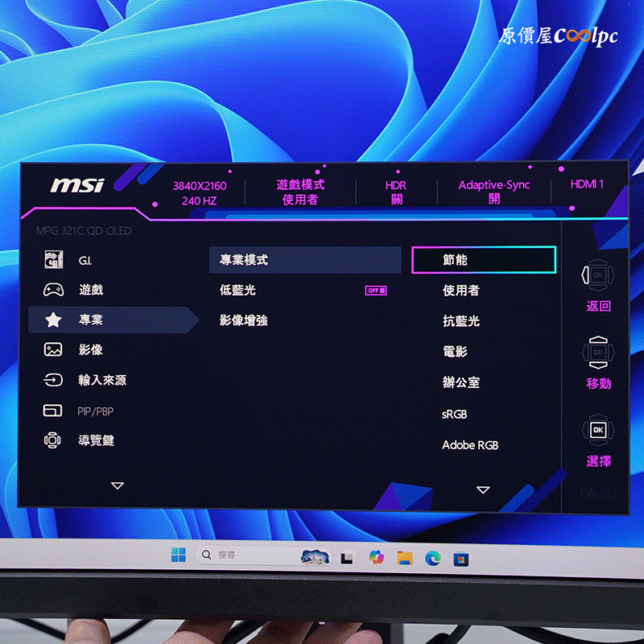
Task: Click the MSI logo in OSD header
Action: 77,185
